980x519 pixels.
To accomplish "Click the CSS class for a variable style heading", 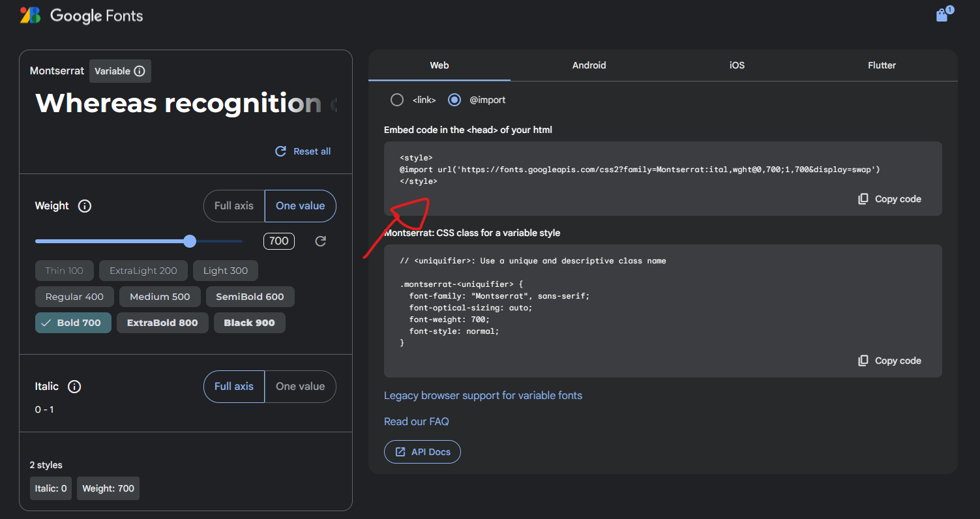I will [472, 233].
